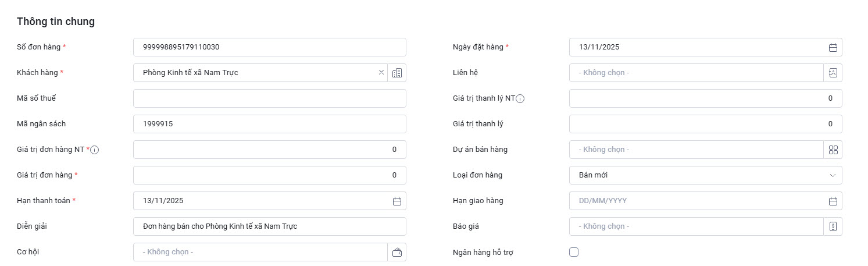Focus the Mã số thuế input field
The image size is (868, 266).
click(269, 98)
